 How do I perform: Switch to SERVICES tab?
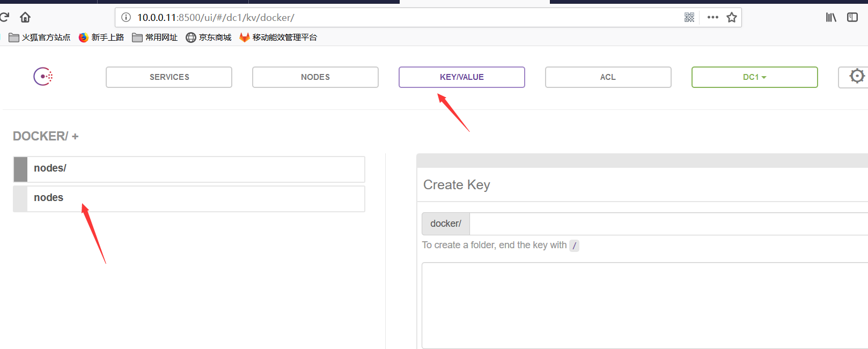coord(169,77)
